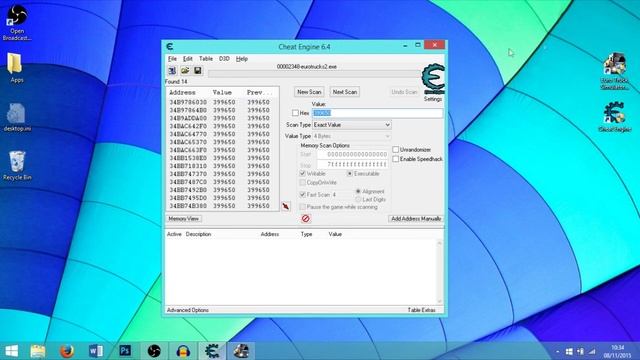Click Cheat Engine title bar app icon
Screen dimensions: 640x360
tap(170, 47)
